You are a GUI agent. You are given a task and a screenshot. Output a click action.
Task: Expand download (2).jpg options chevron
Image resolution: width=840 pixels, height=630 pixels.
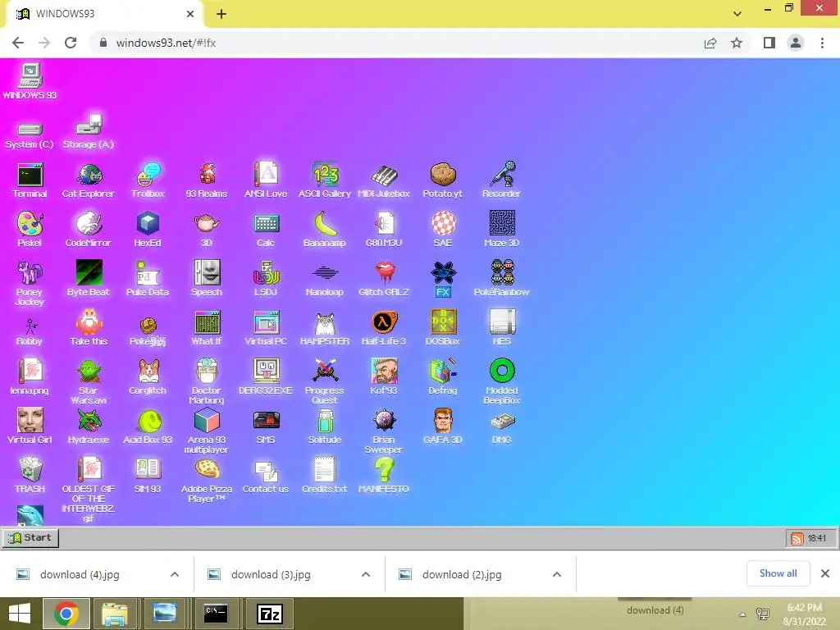[557, 574]
